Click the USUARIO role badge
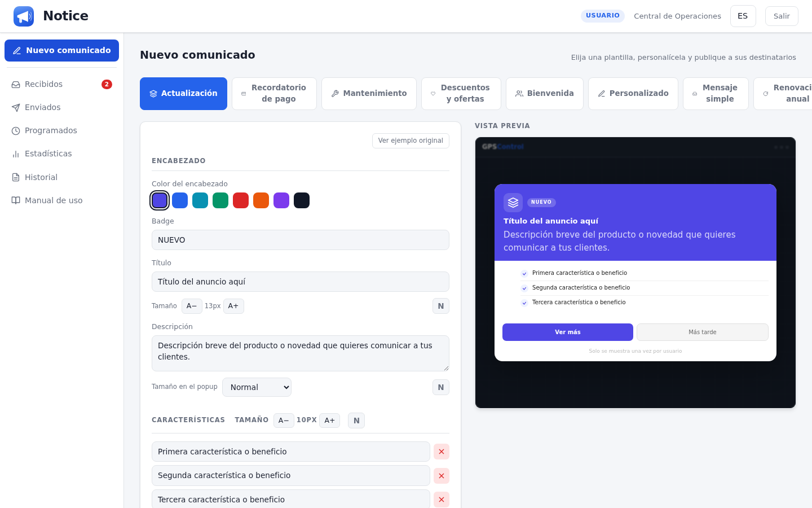 tap(603, 16)
